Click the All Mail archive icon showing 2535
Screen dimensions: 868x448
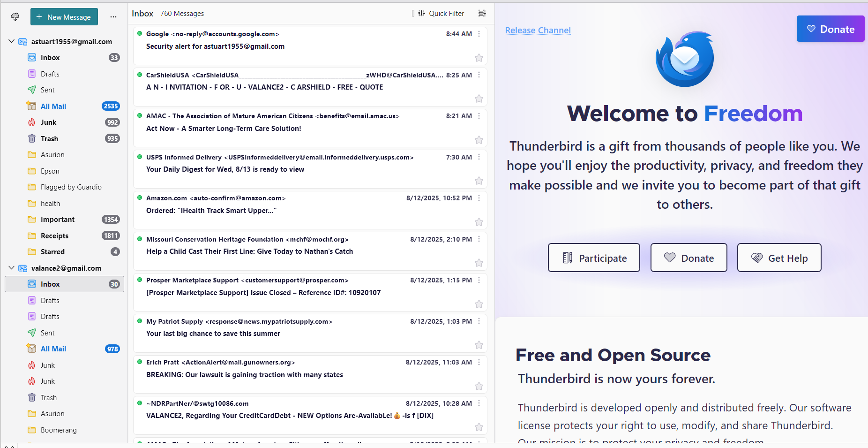32,106
